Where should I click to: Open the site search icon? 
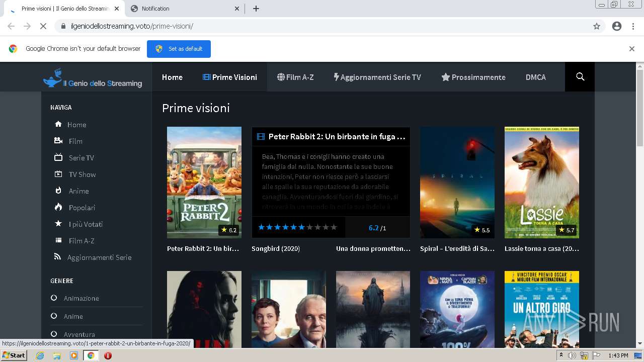pyautogui.click(x=580, y=77)
